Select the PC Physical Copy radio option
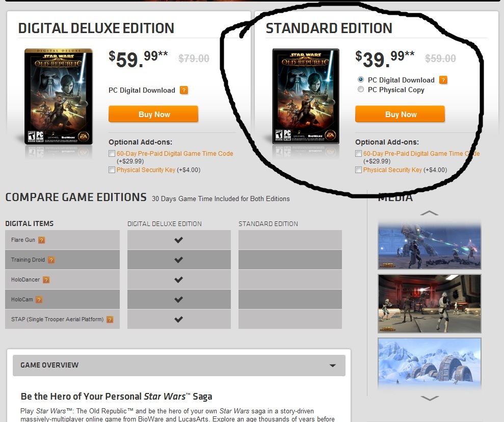This screenshot has height=422, width=504. (361, 89)
